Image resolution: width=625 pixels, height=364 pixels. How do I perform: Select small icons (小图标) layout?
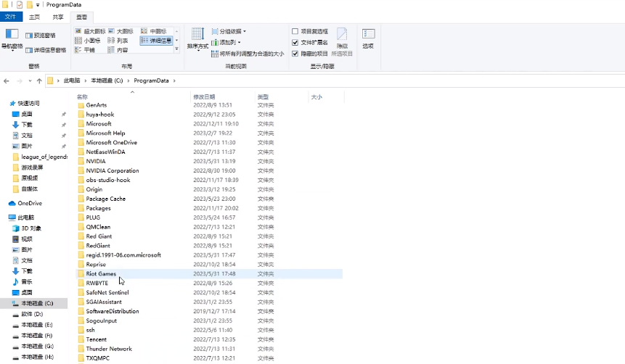point(88,41)
